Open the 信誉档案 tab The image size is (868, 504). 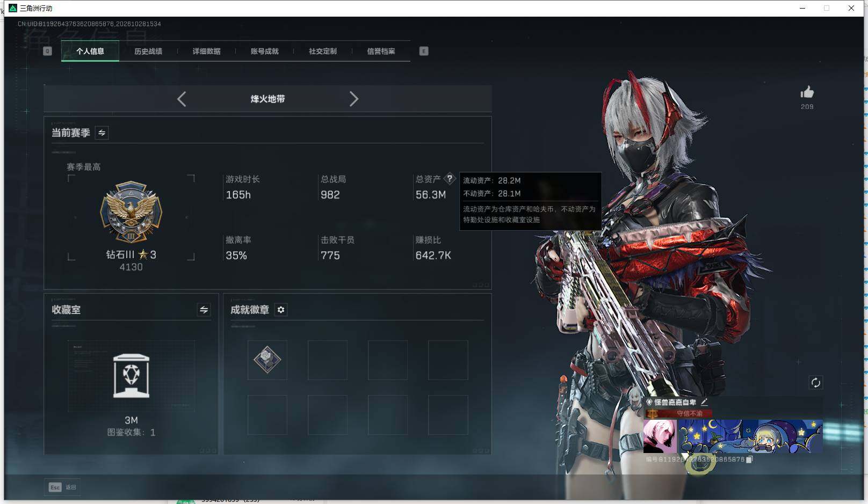[381, 52]
